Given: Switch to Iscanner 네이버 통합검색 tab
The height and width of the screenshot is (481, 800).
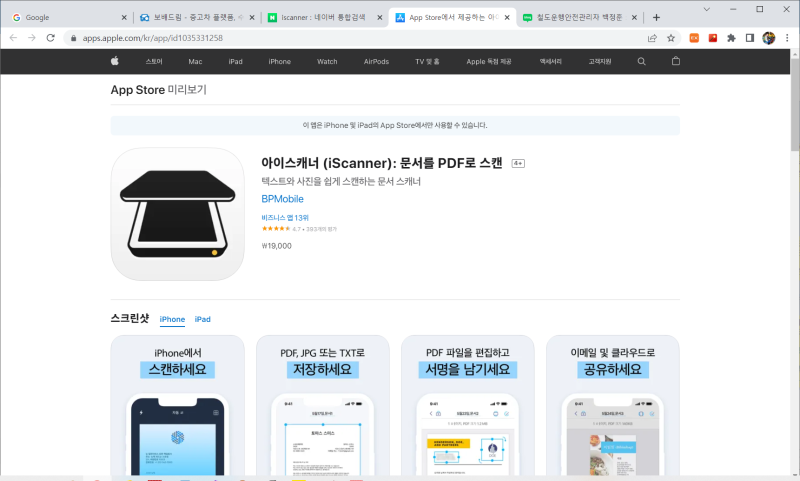Looking at the screenshot, I should pos(325,17).
